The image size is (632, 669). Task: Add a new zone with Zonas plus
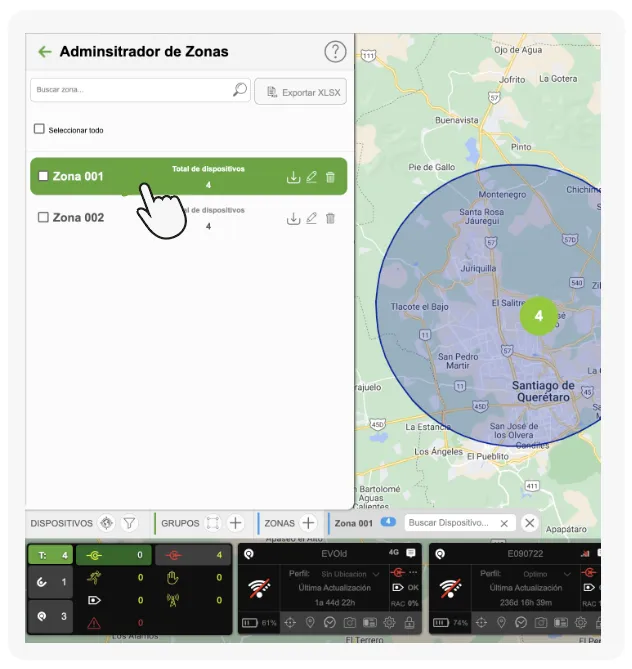point(308,523)
